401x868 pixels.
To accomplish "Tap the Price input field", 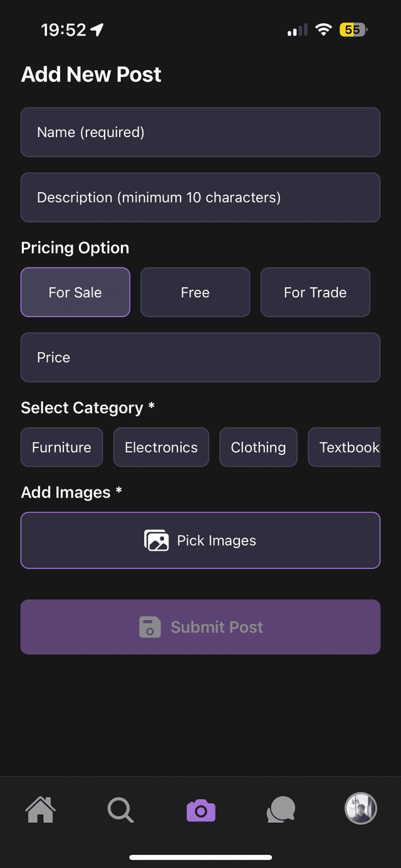I will [x=200, y=357].
